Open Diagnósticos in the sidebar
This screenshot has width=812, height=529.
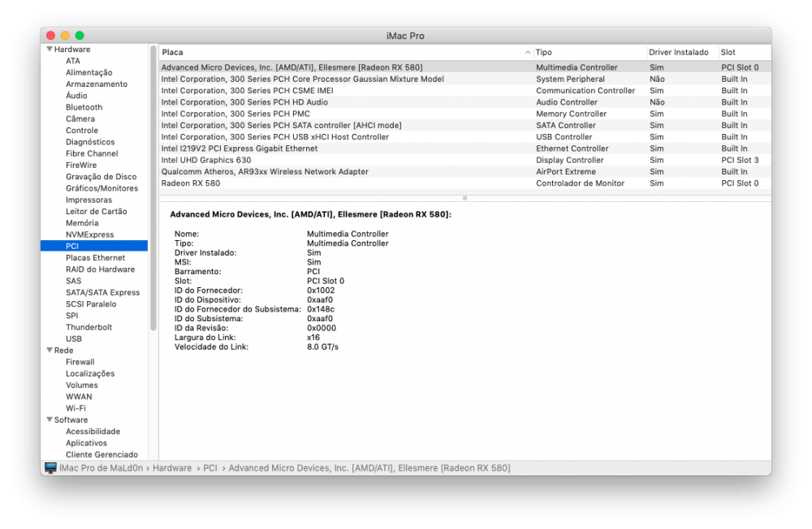click(90, 142)
